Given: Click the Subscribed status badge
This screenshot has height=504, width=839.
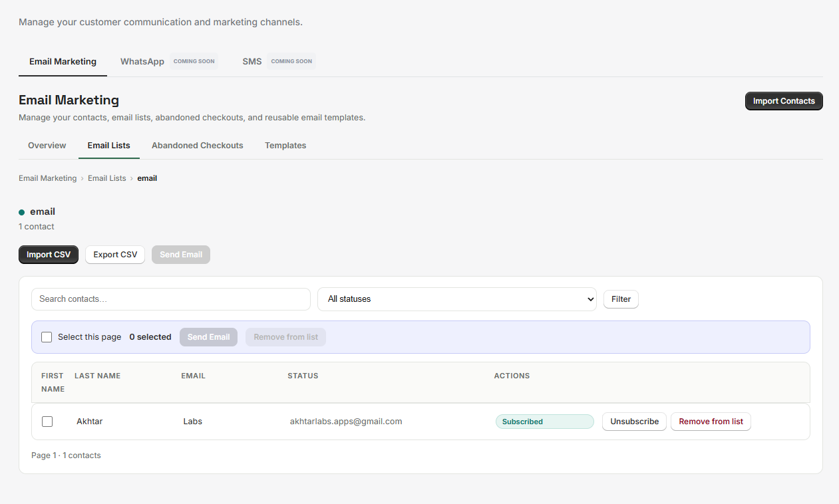Looking at the screenshot, I should pyautogui.click(x=545, y=422).
